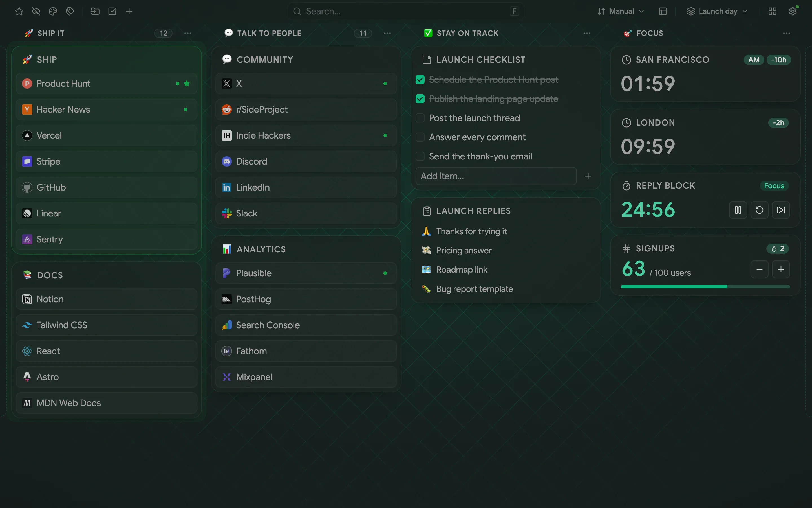This screenshot has height=508, width=812.
Task: Check Send the thank-you email
Action: click(420, 156)
